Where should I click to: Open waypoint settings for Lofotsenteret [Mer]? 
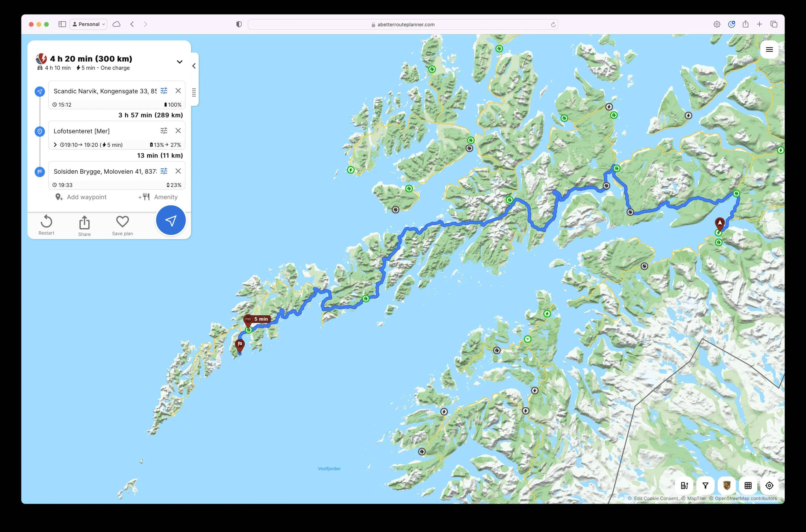[164, 131]
